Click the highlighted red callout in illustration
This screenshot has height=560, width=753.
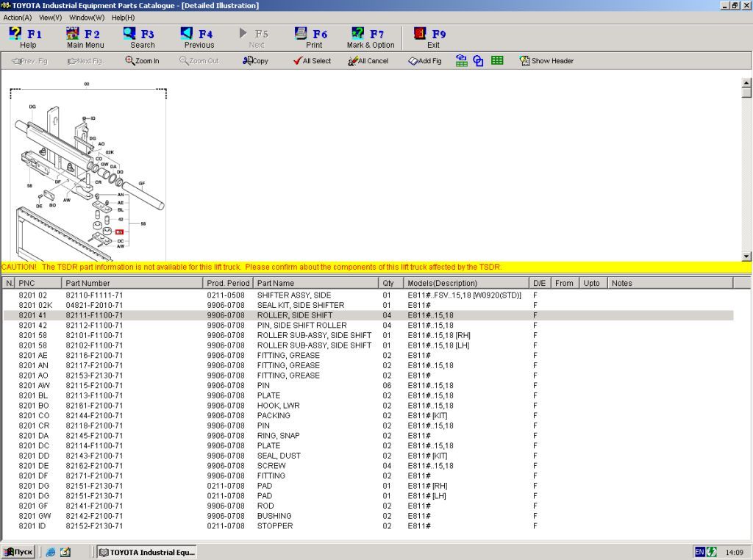(x=119, y=231)
